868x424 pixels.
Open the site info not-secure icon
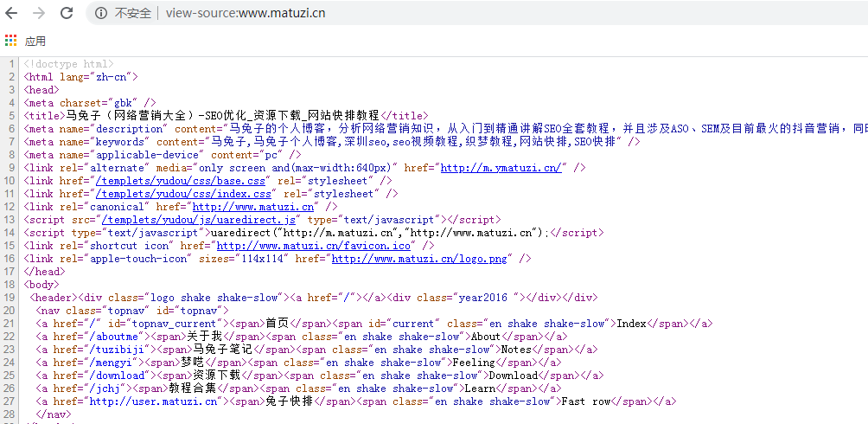tap(101, 13)
